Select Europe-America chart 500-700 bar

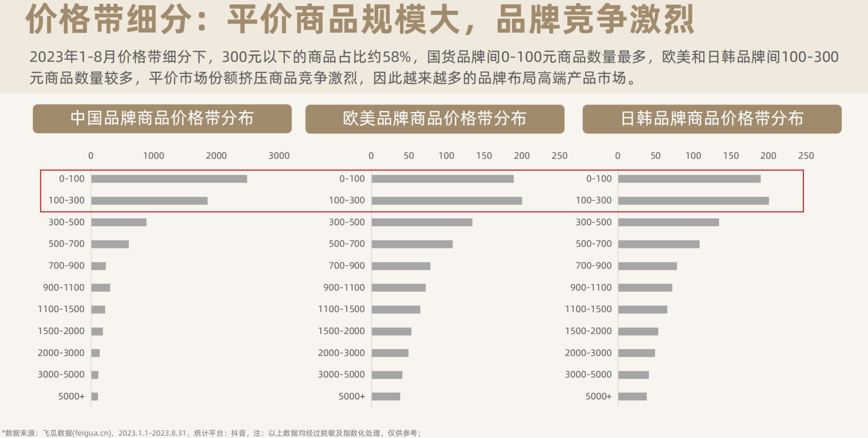coord(412,244)
